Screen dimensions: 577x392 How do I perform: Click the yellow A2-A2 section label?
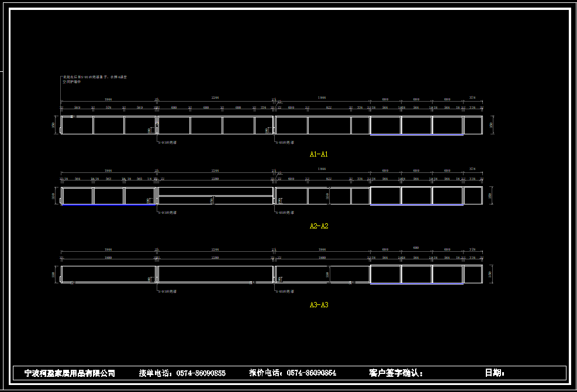[x=319, y=226]
